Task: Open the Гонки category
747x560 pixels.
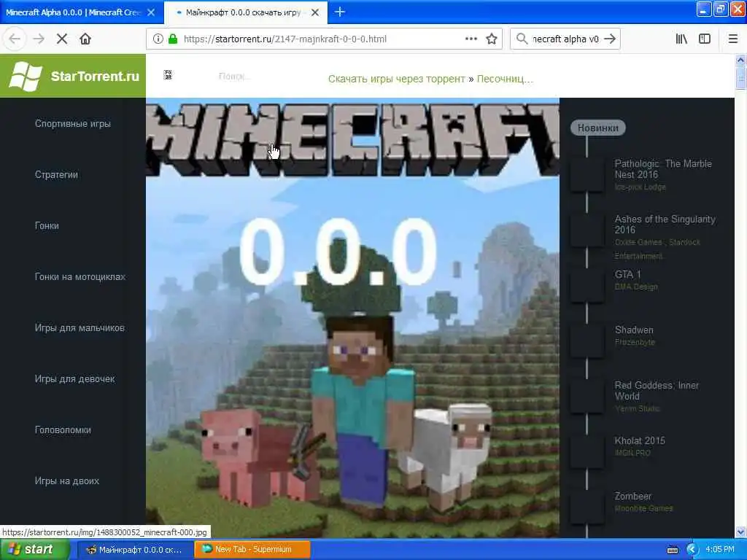Action: click(47, 226)
